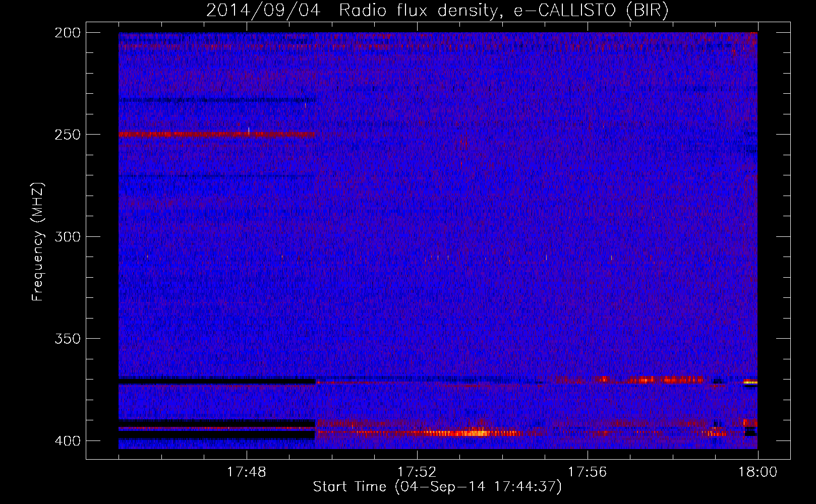Click the 17:56 time tick label
The image size is (816, 504).
pos(588,472)
